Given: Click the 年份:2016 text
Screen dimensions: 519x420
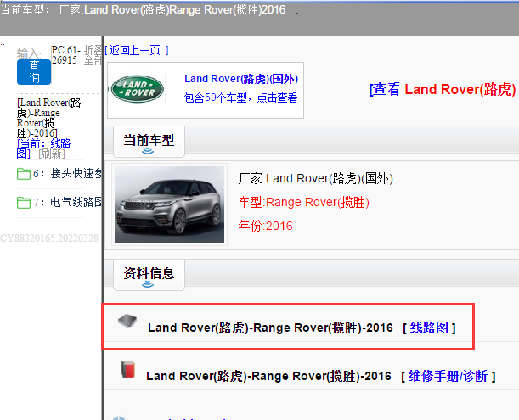Looking at the screenshot, I should point(266,226).
